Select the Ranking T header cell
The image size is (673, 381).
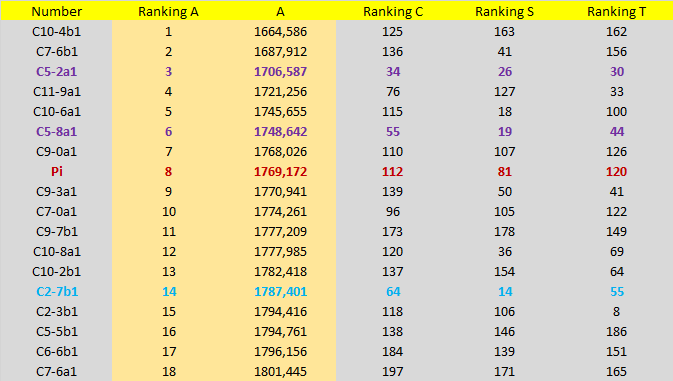[616, 12]
